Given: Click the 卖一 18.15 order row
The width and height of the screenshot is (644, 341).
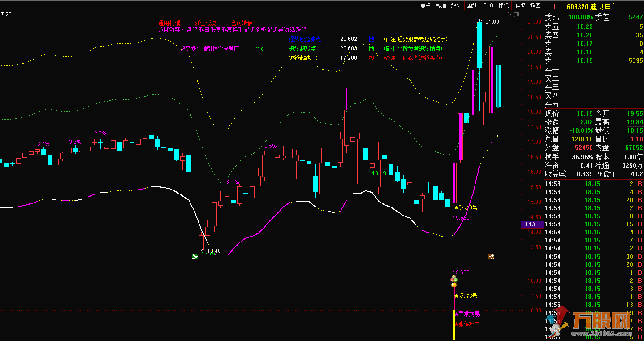Looking at the screenshot, I should click(x=593, y=60).
